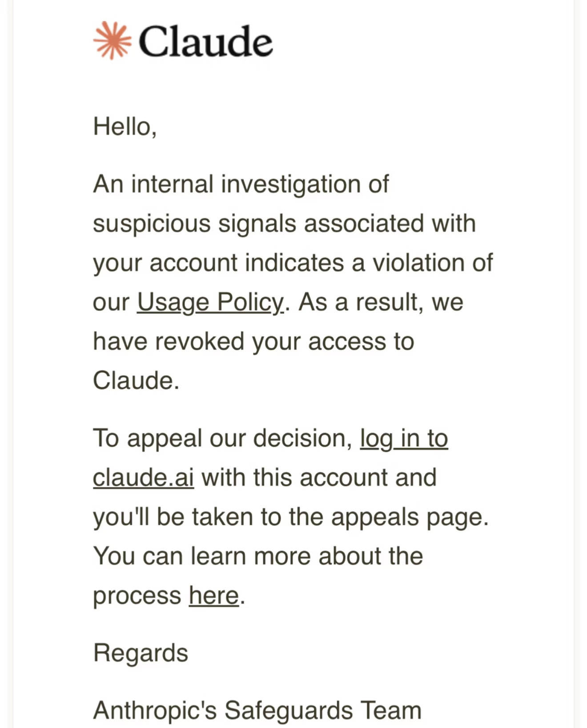This screenshot has width=587, height=728.
Task: Follow the 'log in to' link text
Action: pos(404,439)
